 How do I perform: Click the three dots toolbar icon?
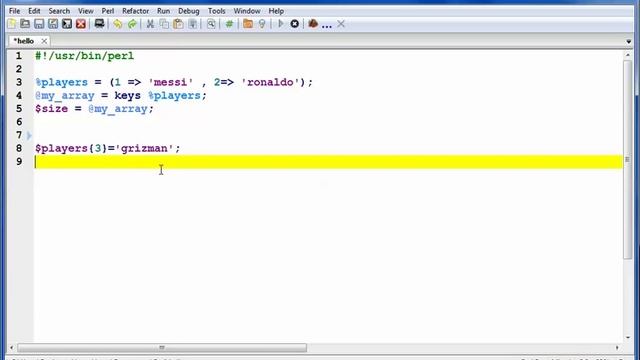coord(327,26)
